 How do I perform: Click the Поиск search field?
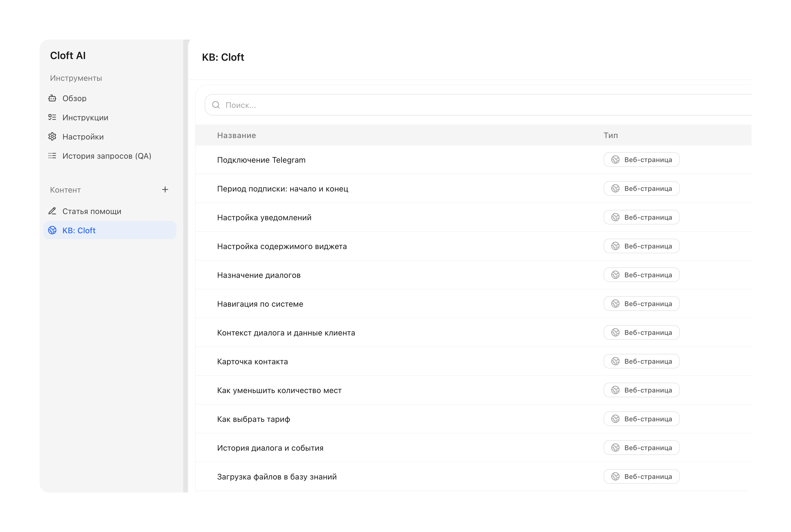coord(478,105)
